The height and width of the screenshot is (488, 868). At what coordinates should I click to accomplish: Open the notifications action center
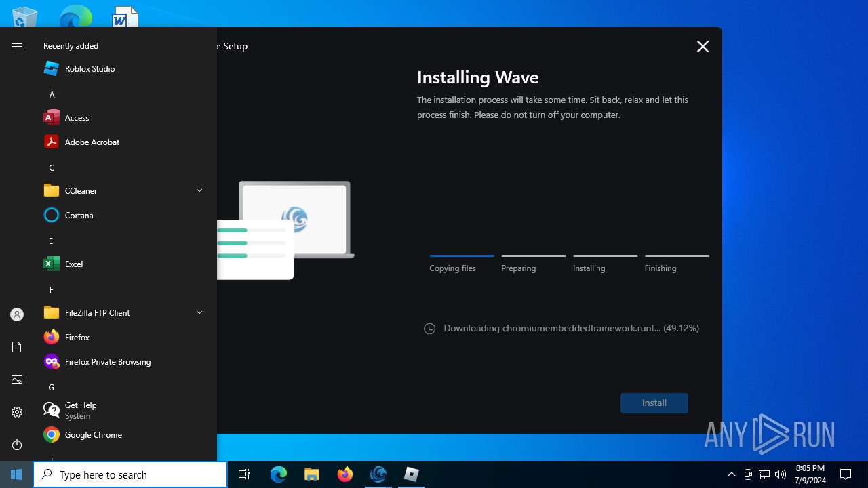(846, 474)
